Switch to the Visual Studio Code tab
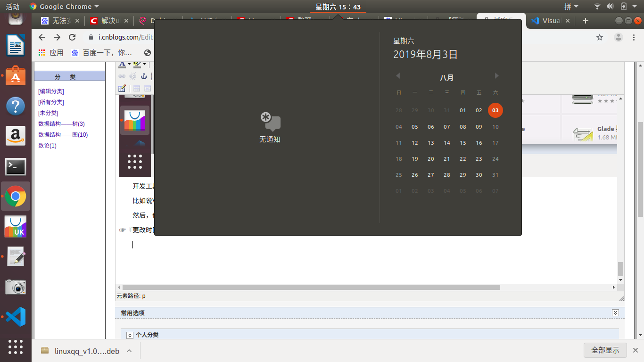Image resolution: width=644 pixels, height=362 pixels. (551, 21)
